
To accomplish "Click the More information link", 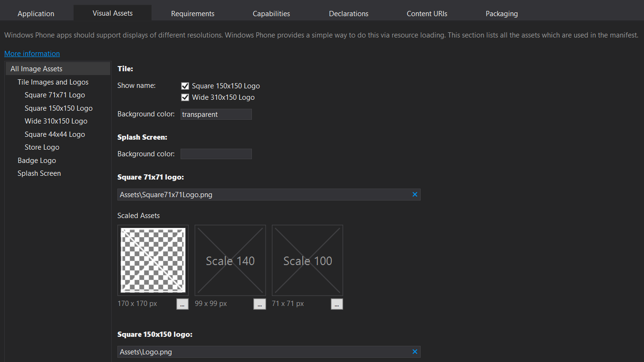I will 32,53.
